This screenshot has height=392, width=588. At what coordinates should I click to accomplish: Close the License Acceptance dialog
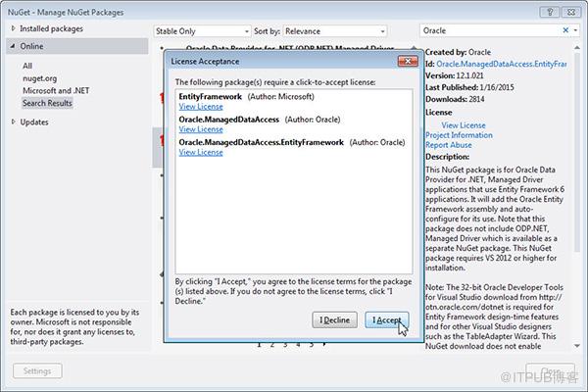point(408,61)
